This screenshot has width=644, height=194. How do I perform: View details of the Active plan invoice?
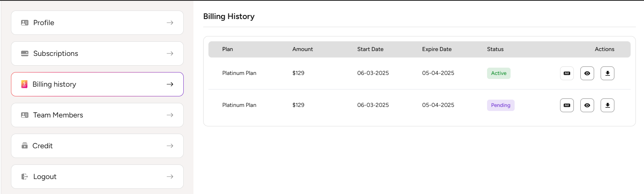point(587,73)
